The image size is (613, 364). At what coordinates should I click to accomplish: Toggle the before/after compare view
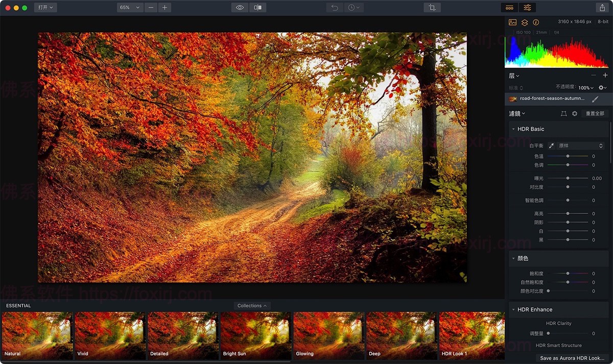[258, 8]
